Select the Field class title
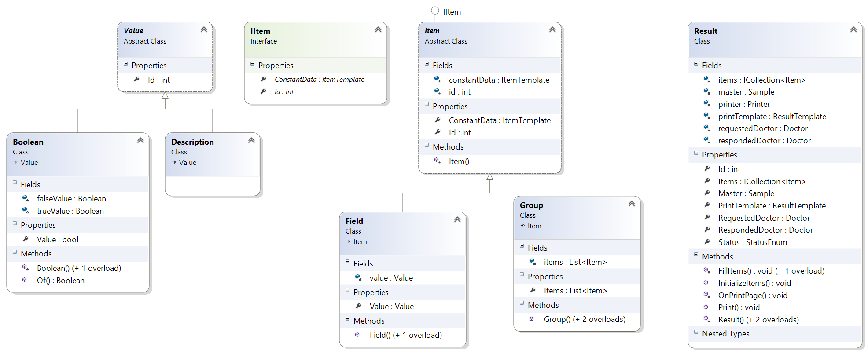Image resolution: width=868 pixels, height=354 pixels. pyautogui.click(x=354, y=221)
